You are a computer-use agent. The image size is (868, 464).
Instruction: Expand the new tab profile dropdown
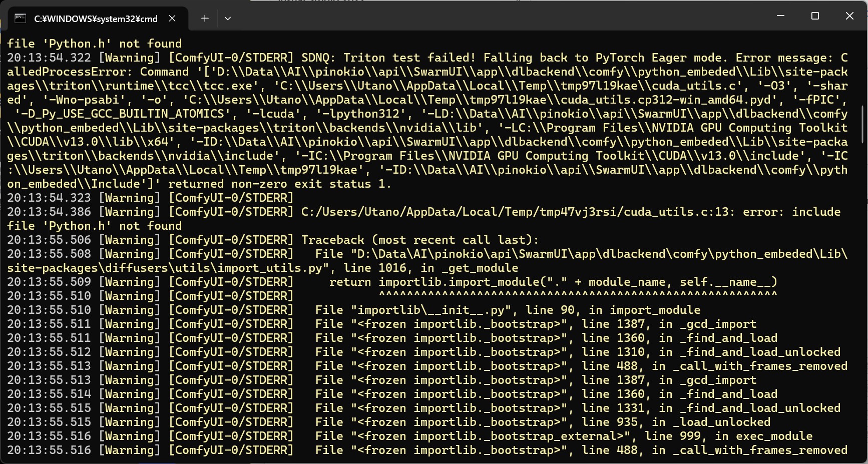228,19
